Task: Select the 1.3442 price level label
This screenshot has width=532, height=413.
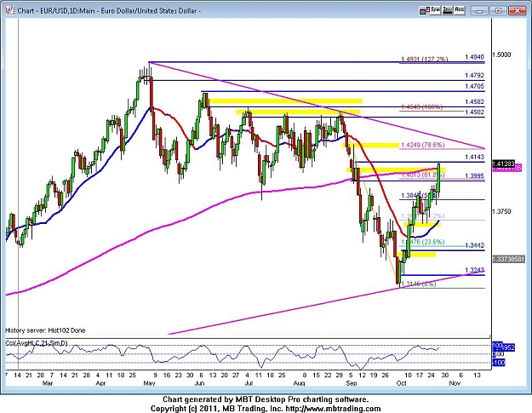Action: [x=474, y=245]
